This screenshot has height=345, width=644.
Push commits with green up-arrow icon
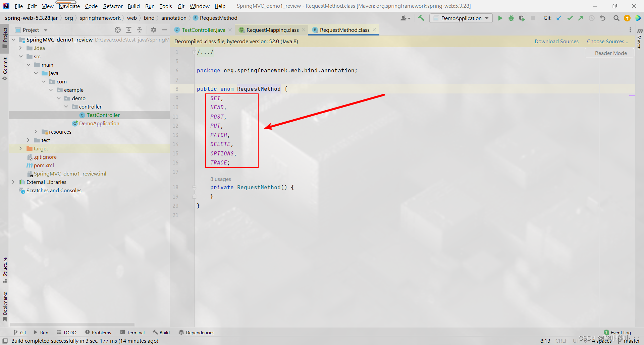click(581, 18)
